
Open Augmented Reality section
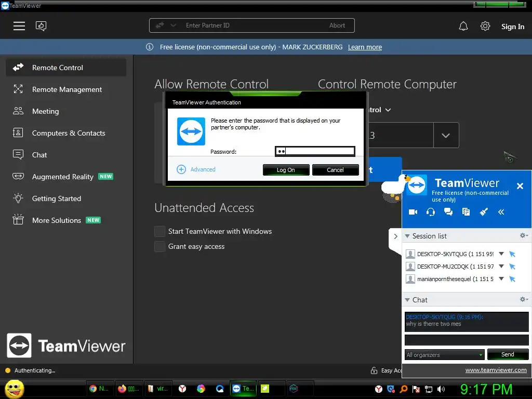point(66,177)
